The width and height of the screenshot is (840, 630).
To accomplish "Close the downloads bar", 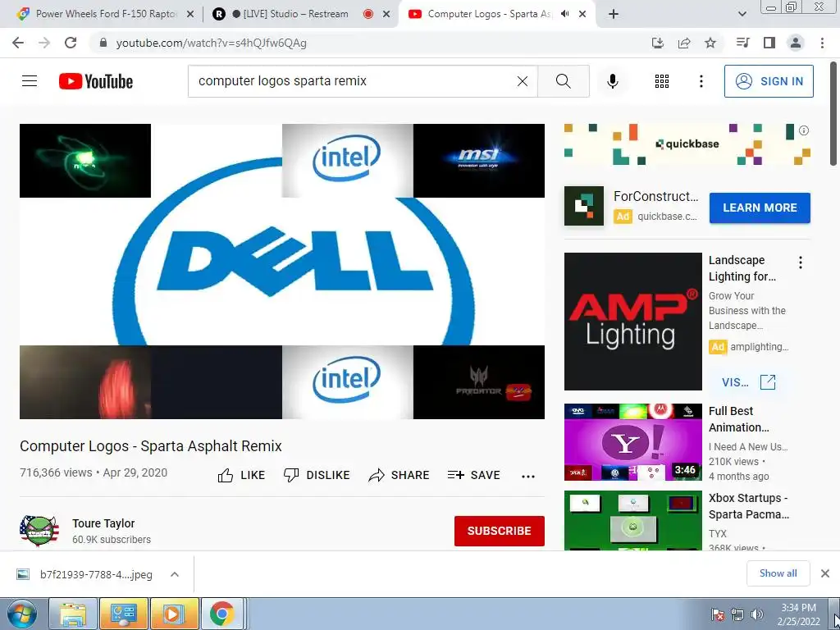I will point(825,573).
